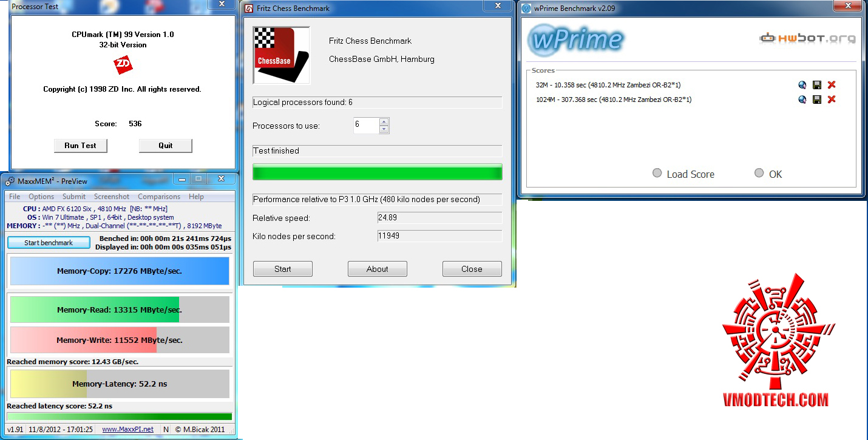Click the Memory-Latency result bar
This screenshot has height=440, width=868.
tap(120, 384)
